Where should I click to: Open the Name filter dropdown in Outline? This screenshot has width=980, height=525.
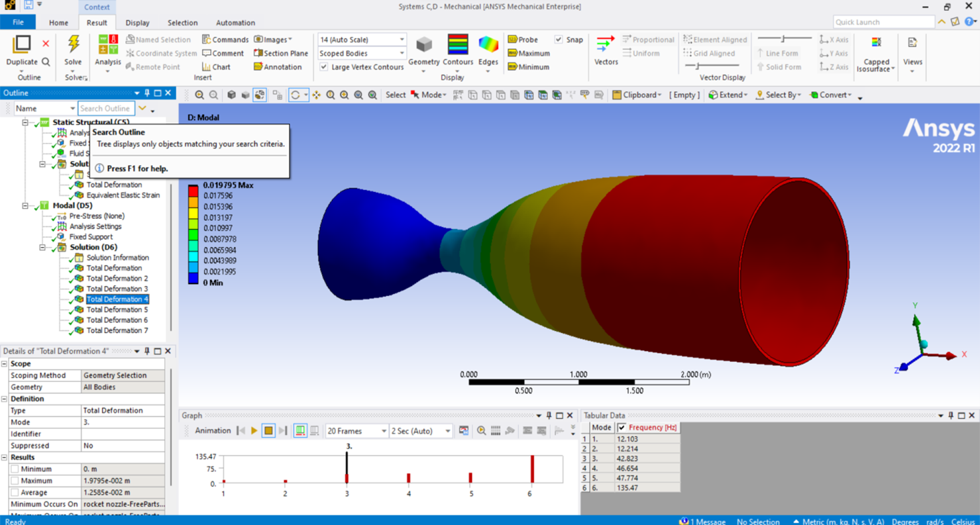tap(45, 109)
